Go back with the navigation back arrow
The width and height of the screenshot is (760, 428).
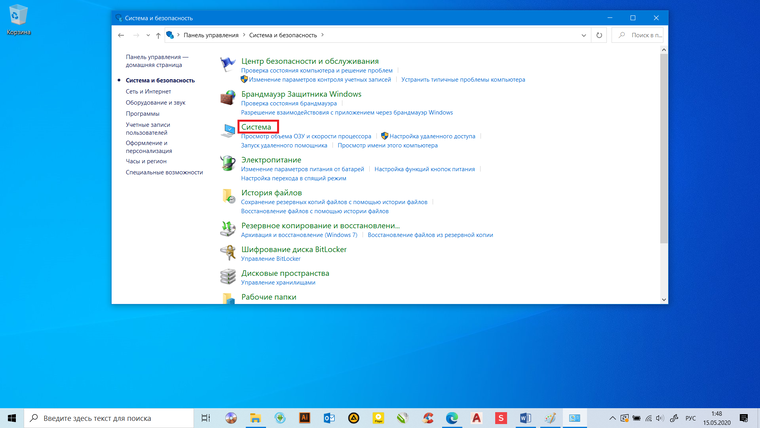pyautogui.click(x=121, y=35)
